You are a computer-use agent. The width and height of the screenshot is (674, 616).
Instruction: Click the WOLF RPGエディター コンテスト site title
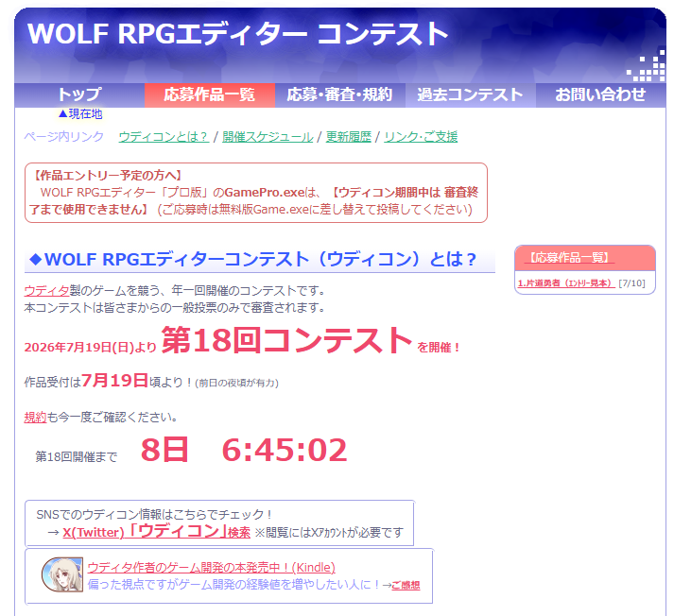click(237, 33)
